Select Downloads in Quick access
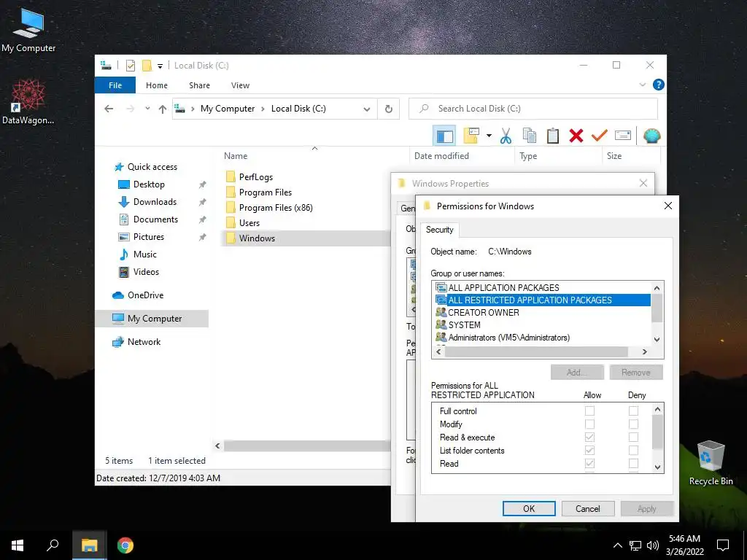The image size is (747, 560). (x=155, y=202)
